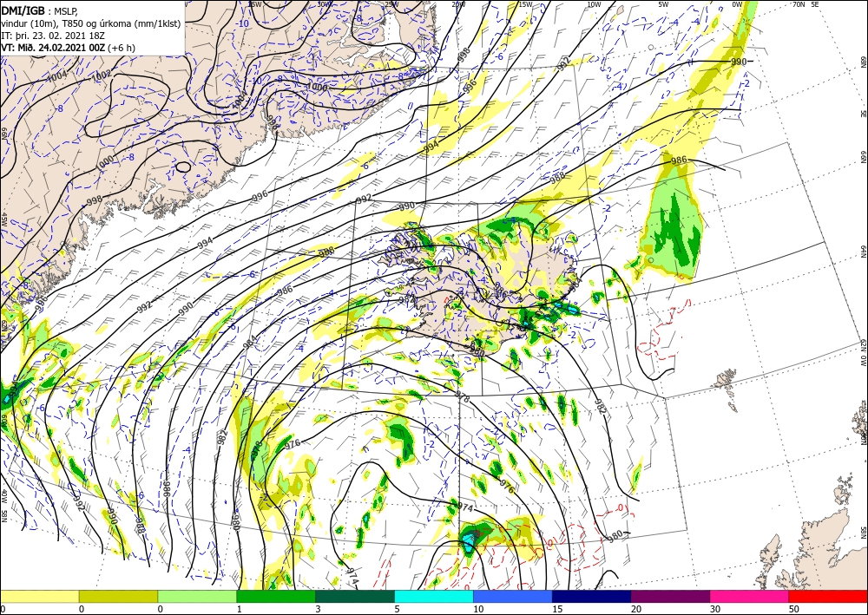Pick the dark green 3–5 mm swatch
Screen dimensions: 868x615
coord(355,596)
